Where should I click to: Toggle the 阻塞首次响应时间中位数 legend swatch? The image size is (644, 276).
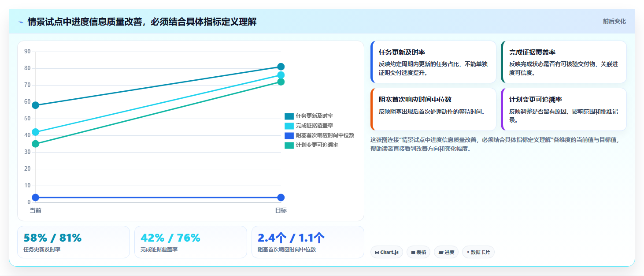289,135
